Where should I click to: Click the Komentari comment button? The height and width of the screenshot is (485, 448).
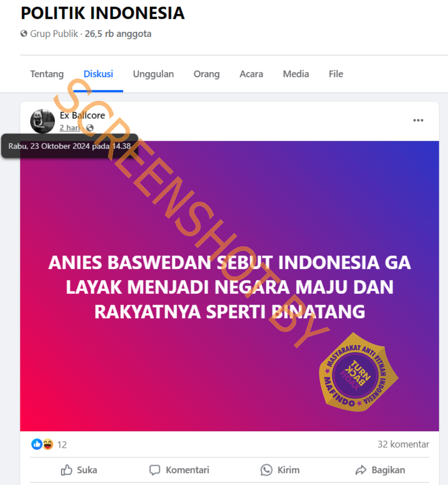(180, 470)
